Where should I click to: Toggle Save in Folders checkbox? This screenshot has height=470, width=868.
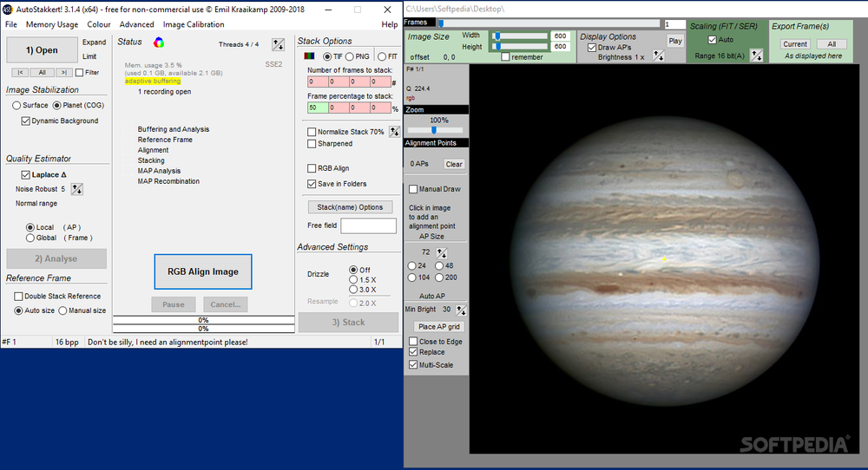tap(312, 184)
